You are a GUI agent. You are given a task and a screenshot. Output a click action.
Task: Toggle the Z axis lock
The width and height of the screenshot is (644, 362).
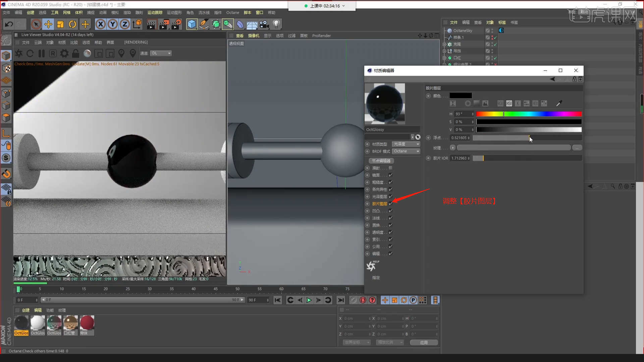click(x=125, y=24)
